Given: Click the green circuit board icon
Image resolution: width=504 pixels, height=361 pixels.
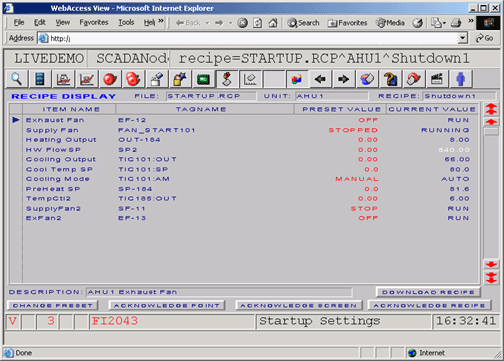Looking at the screenshot, I should pos(203,79).
